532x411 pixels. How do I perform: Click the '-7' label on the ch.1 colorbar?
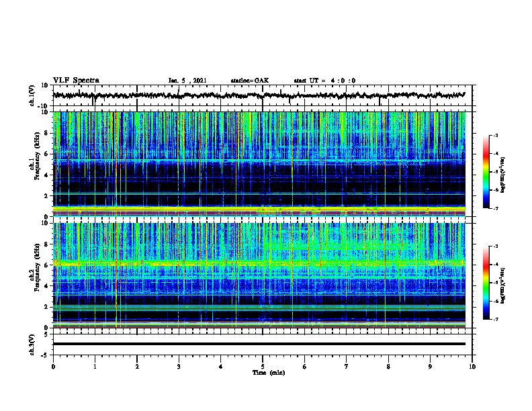(x=495, y=208)
